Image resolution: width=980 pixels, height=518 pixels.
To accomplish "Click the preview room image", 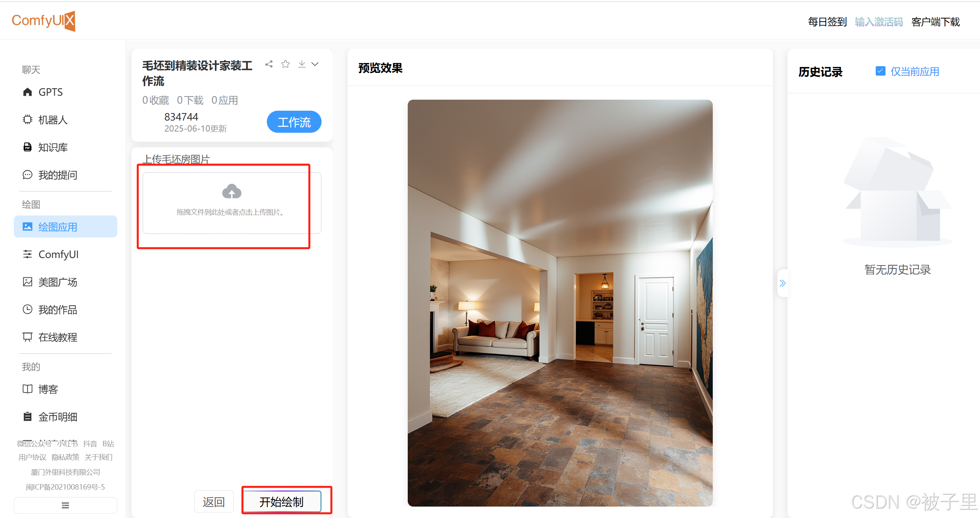I will 560,303.
